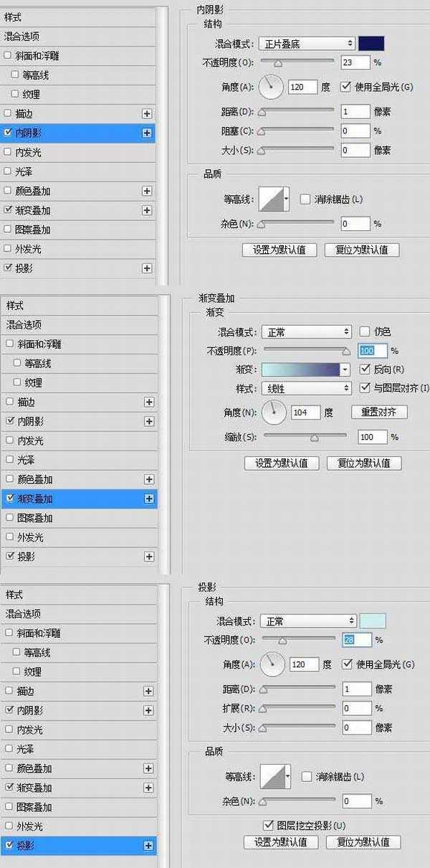The height and width of the screenshot is (868, 430).
Task: Click 不透明度 field showing 23
Action: pyautogui.click(x=355, y=63)
